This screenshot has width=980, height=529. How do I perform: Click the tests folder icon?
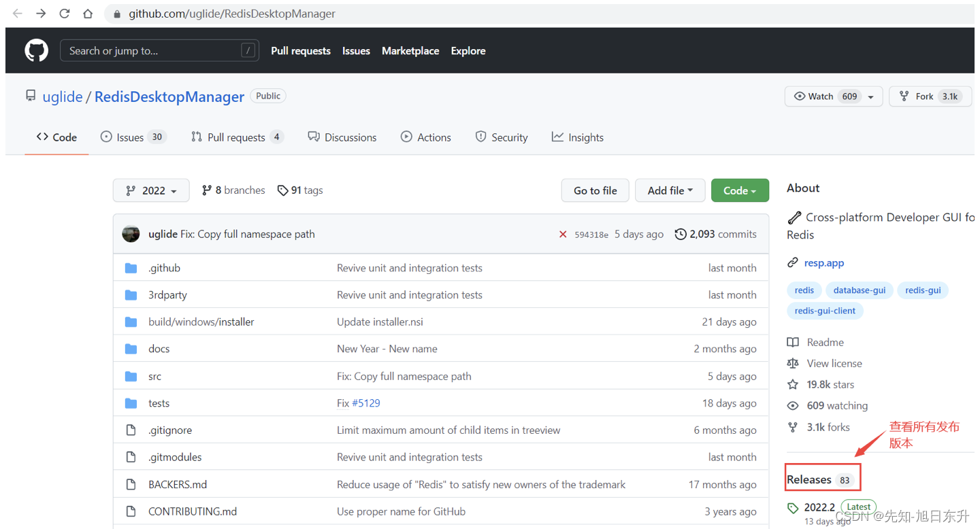click(x=131, y=403)
